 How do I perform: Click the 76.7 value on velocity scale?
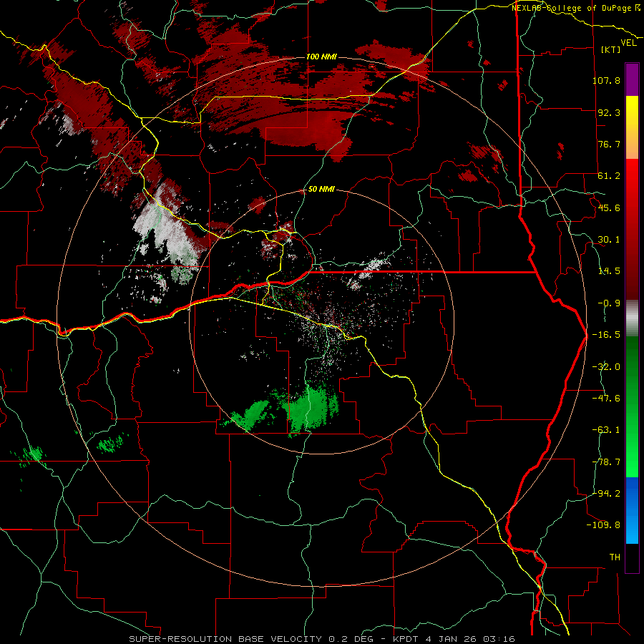pos(609,144)
